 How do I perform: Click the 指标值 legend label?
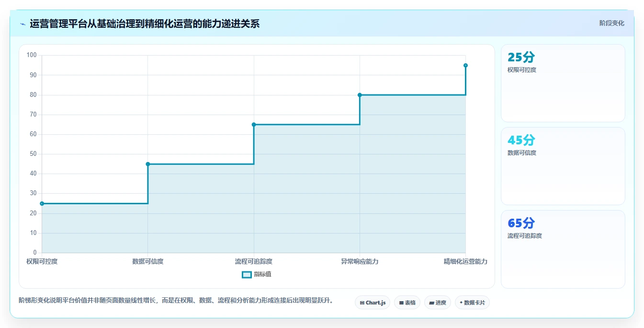(262, 274)
